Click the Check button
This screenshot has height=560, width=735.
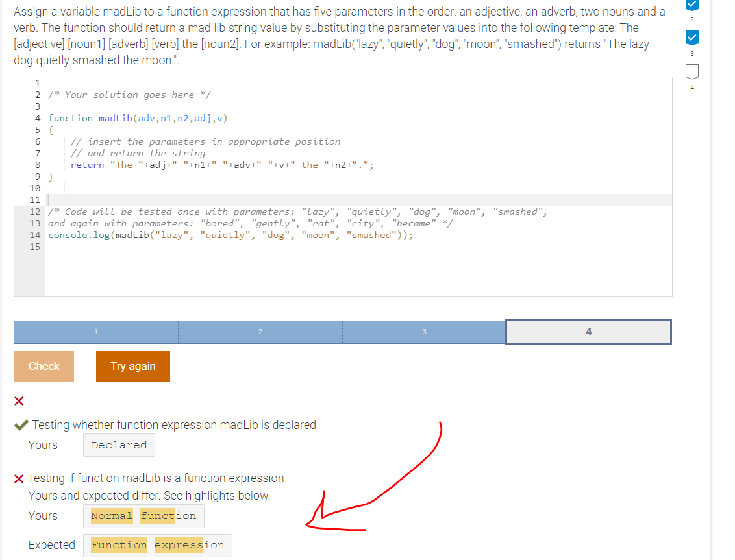[44, 366]
